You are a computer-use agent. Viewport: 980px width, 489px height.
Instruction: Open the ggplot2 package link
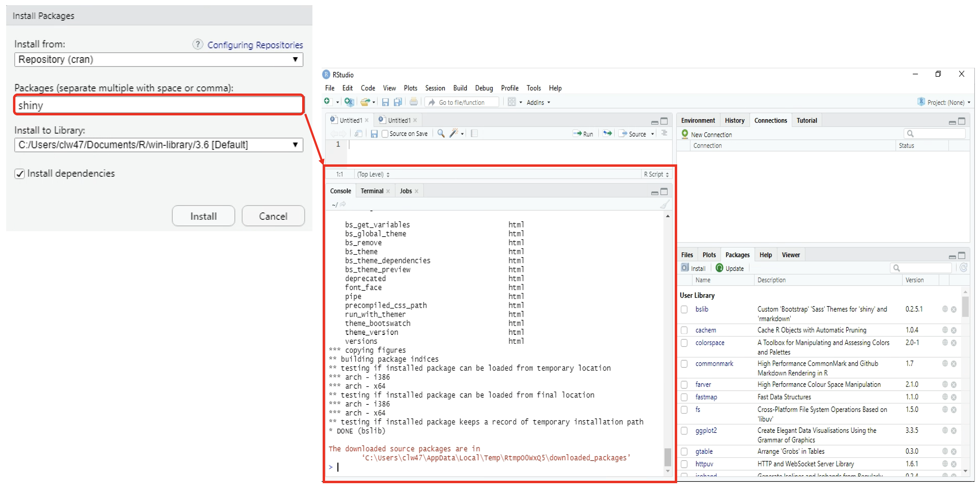coord(706,431)
